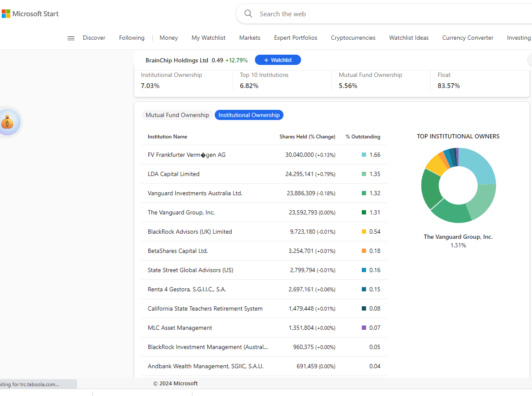Open the Expert Portfolios page
The width and height of the screenshot is (532, 396).
296,38
